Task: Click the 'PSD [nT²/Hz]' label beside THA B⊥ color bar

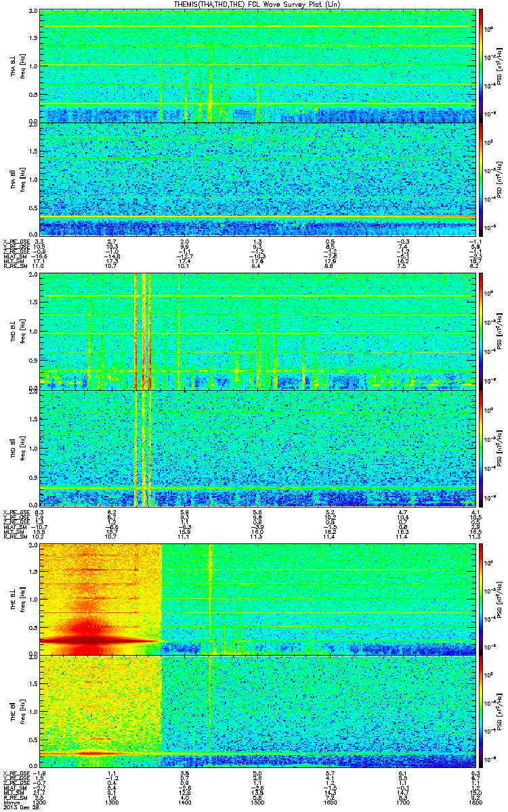Action: 500,66
